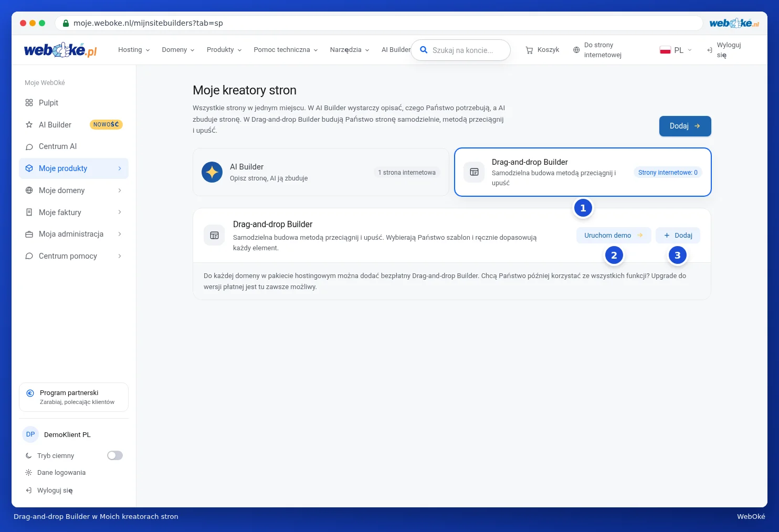The height and width of the screenshot is (532, 779).
Task: Expand the Moje domeny submenu chevron
Action: (x=120, y=190)
